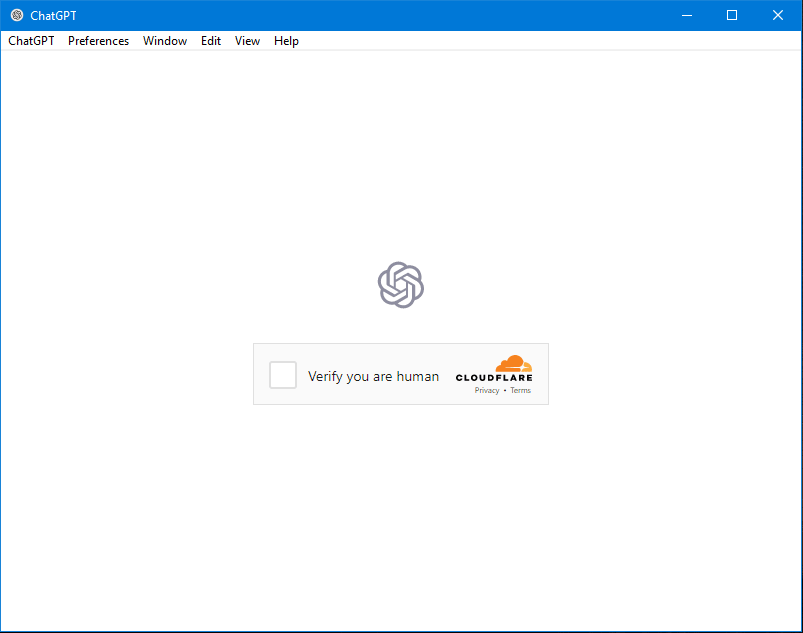Screen dimensions: 803x633
Task: Open the Cloudflare Privacy link
Action: point(487,390)
